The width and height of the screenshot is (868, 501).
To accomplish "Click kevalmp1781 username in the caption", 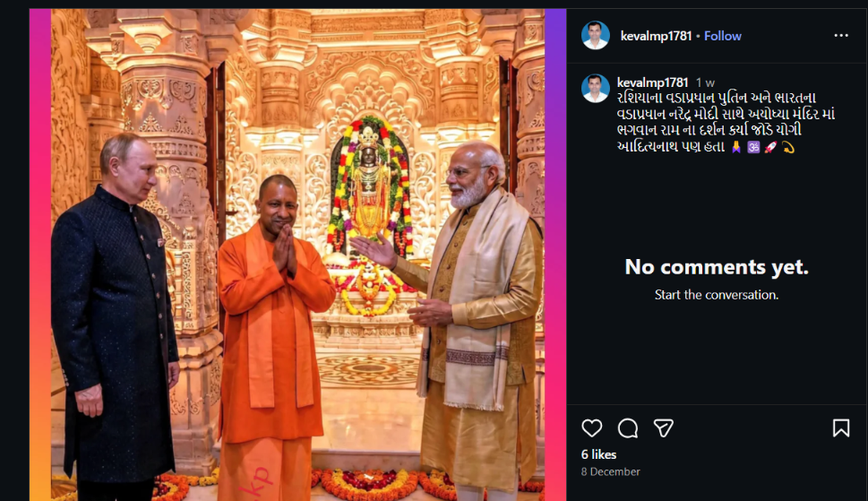I will [x=653, y=82].
